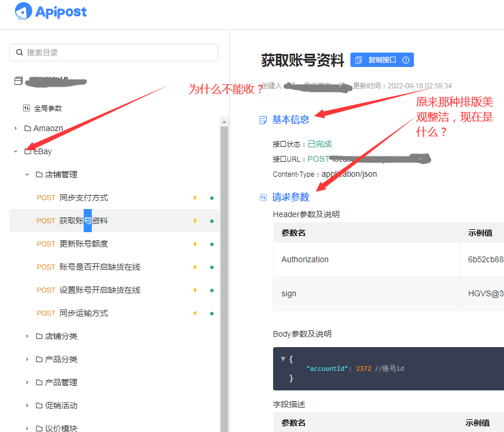Screen dimensions: 504x432
Task: Click the Body参数及说明 label
Action: click(x=302, y=334)
